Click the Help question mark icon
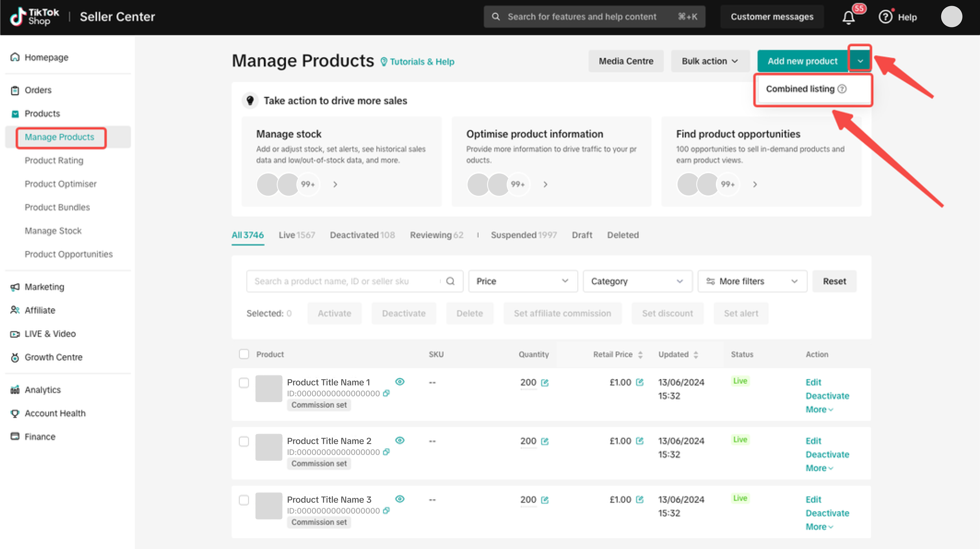Screen dimensions: 980x549 (x=885, y=17)
